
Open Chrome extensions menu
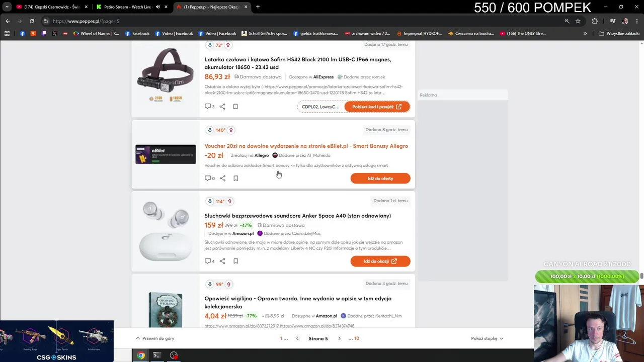(x=595, y=21)
